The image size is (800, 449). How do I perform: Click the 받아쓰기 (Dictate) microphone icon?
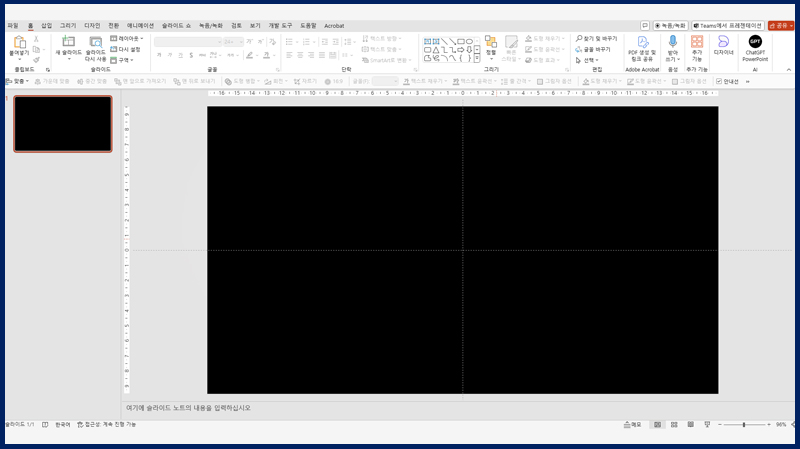[673, 41]
